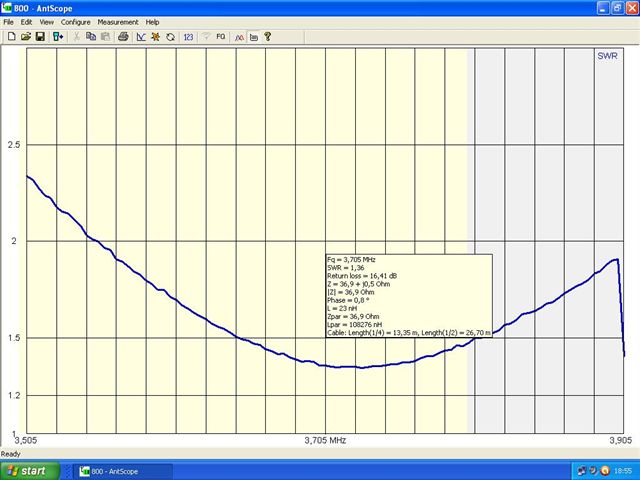Screen dimensions: 640x480
Task: Click the 3,905 end frequency label
Action: (x=621, y=440)
